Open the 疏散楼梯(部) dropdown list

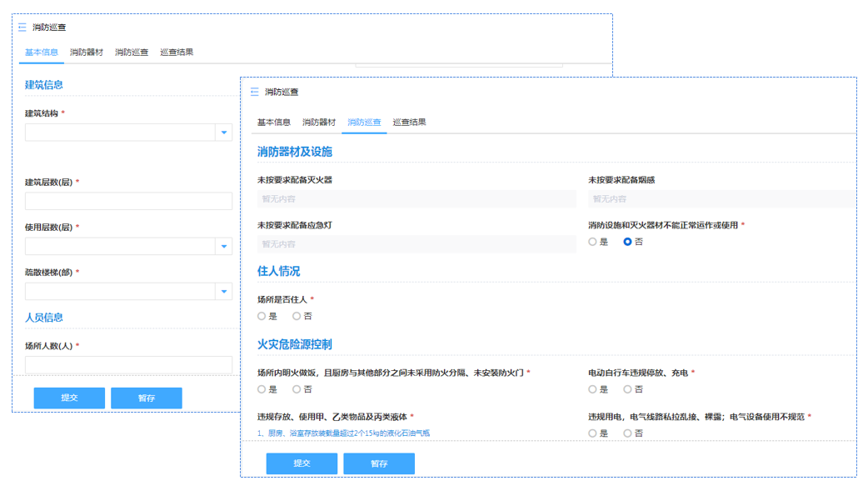coord(223,291)
